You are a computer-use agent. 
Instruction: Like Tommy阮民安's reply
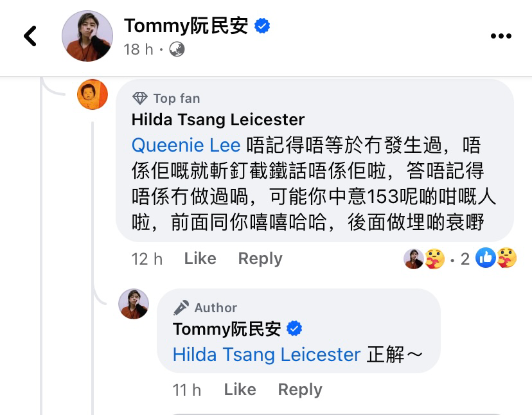tap(239, 389)
